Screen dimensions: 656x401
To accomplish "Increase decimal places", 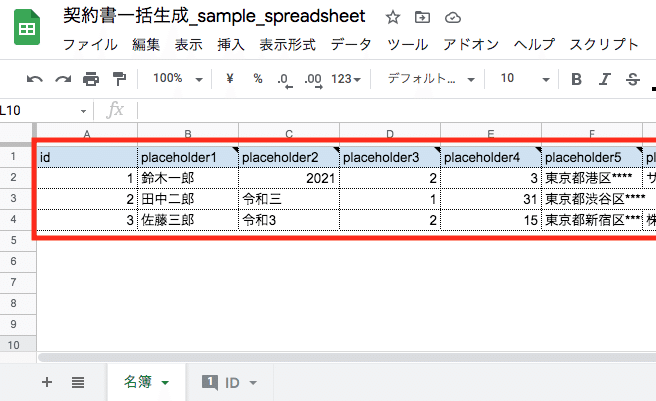I will pyautogui.click(x=314, y=80).
